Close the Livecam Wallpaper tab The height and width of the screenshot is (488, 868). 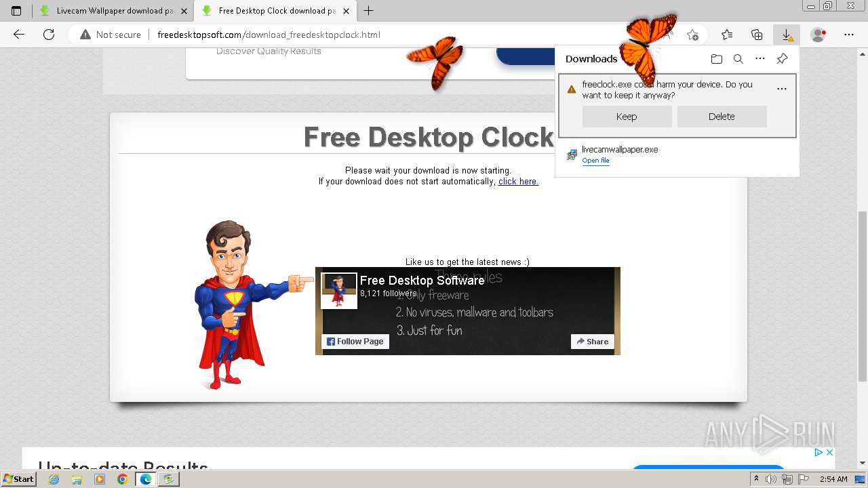(184, 11)
